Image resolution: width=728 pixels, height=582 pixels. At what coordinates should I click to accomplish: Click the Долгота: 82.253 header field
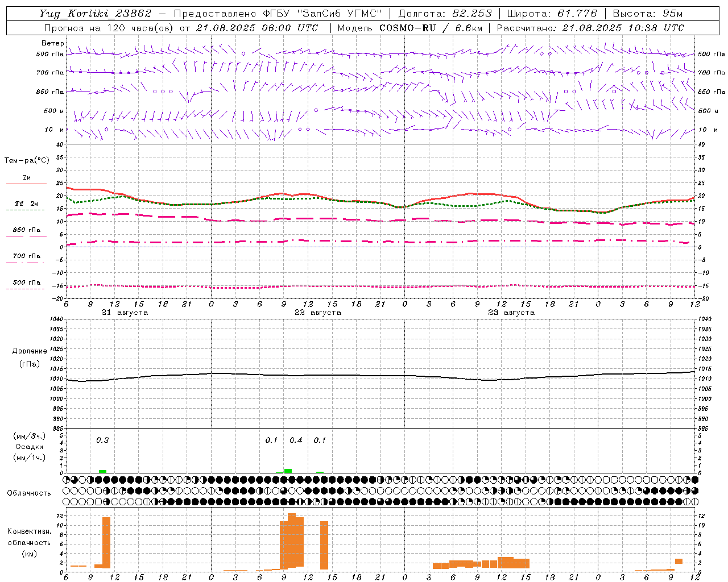pyautogui.click(x=445, y=14)
